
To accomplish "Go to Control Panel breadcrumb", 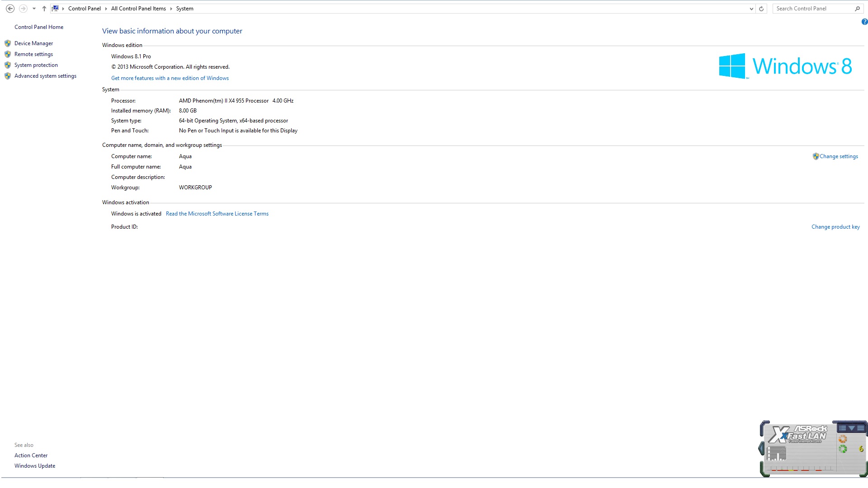I will (84, 9).
